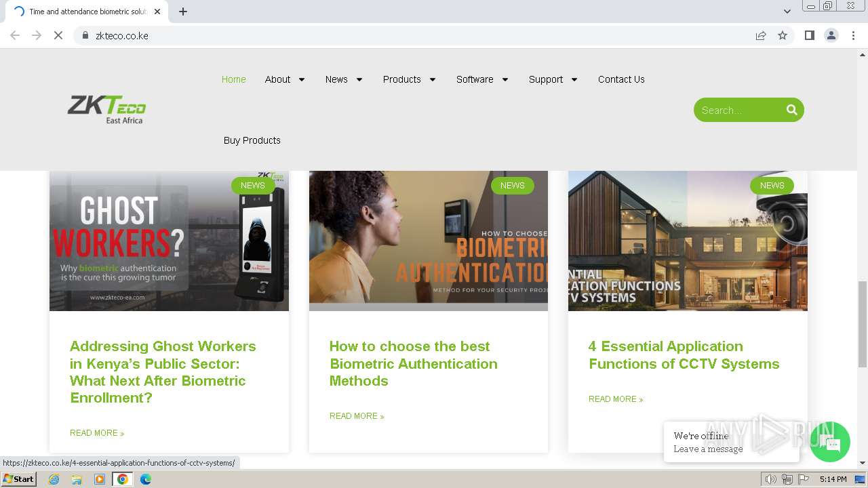Screen dimensions: 868x488
Task: Click the show desktop button
Action: [x=860, y=479]
